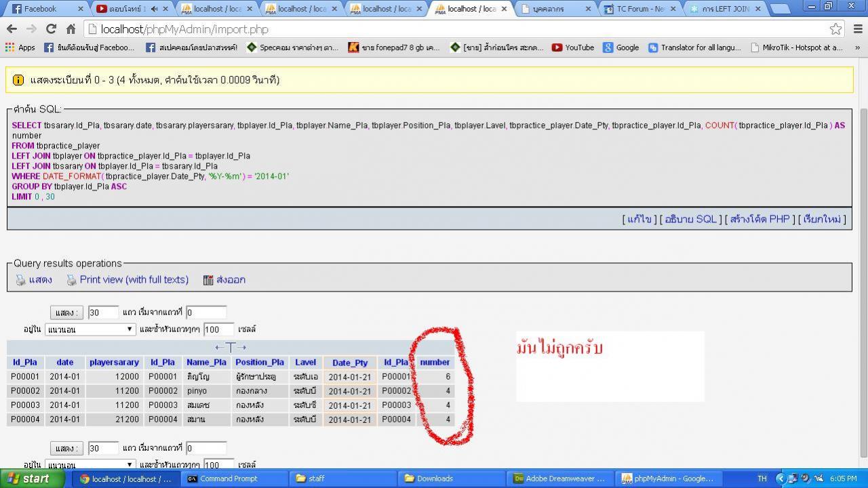Sort by the Position_Pla column header
The image size is (868, 488).
click(x=260, y=363)
